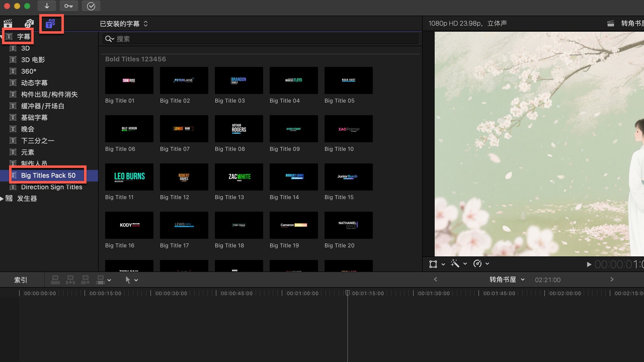Select the Big Title 06 thumbnail

[x=129, y=129]
